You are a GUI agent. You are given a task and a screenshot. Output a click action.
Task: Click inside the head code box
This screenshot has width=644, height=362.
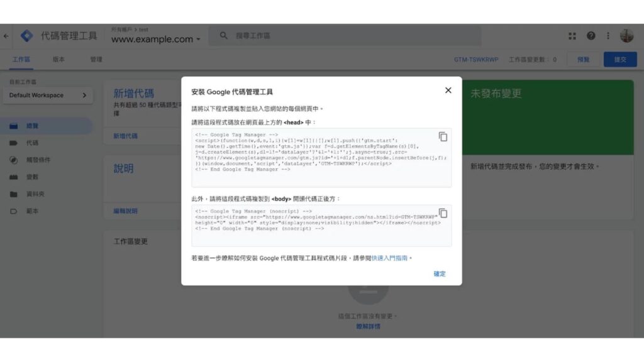click(321, 158)
